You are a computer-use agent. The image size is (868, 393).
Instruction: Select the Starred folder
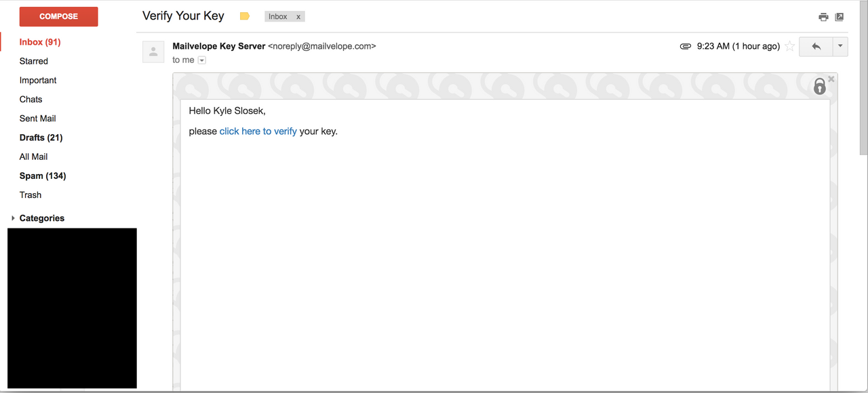tap(33, 61)
